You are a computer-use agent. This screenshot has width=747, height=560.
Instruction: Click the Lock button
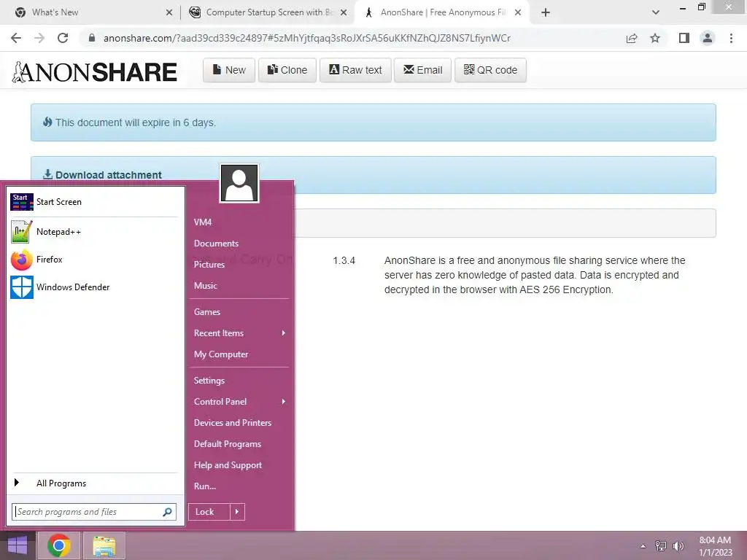coord(209,512)
